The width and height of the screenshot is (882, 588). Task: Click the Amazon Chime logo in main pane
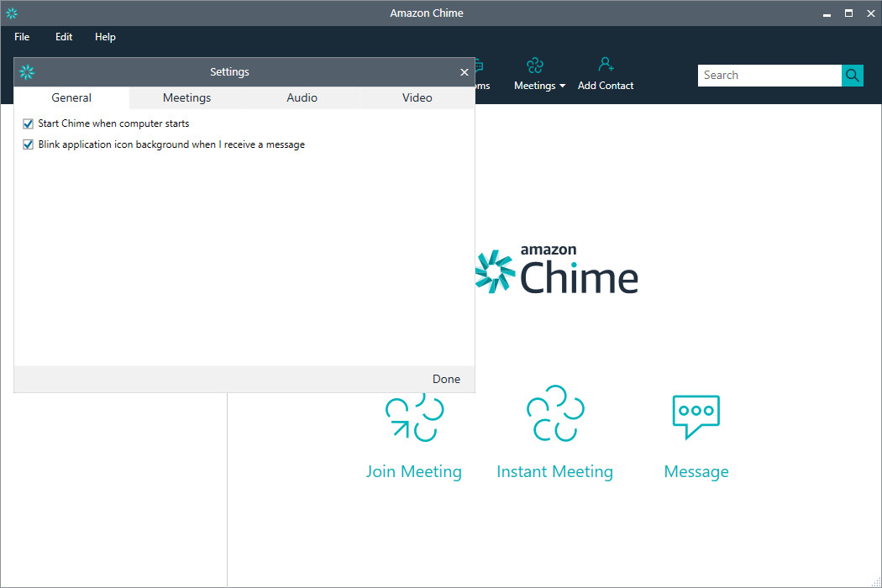[556, 270]
